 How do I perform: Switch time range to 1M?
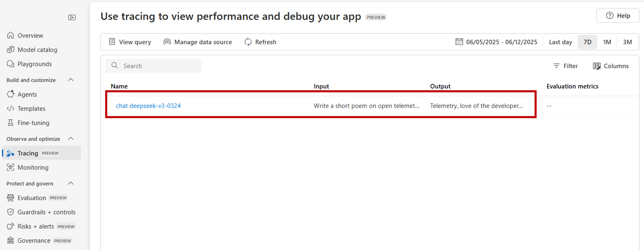607,42
